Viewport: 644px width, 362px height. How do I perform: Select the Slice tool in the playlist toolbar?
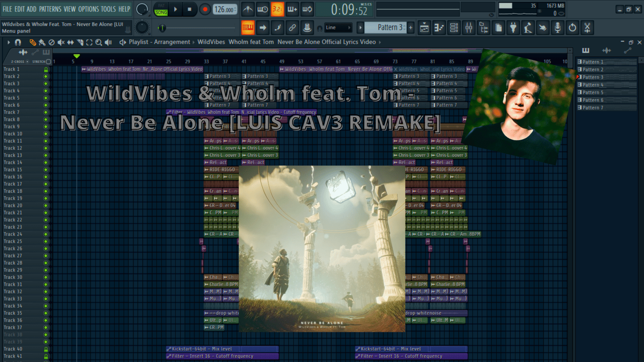[x=80, y=42]
